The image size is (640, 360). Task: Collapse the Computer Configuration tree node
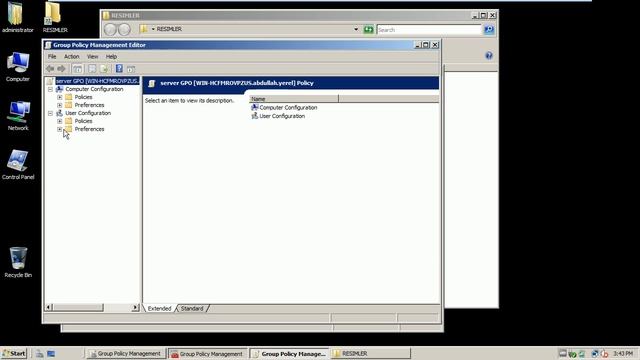coord(51,89)
